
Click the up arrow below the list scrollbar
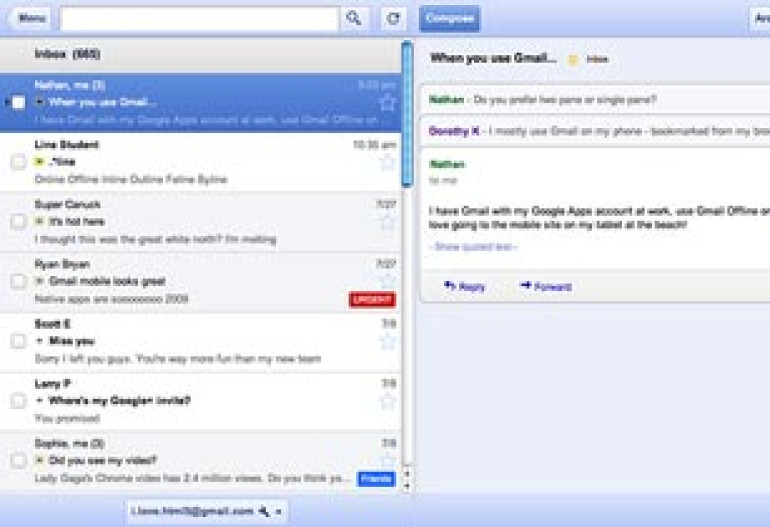[407, 474]
